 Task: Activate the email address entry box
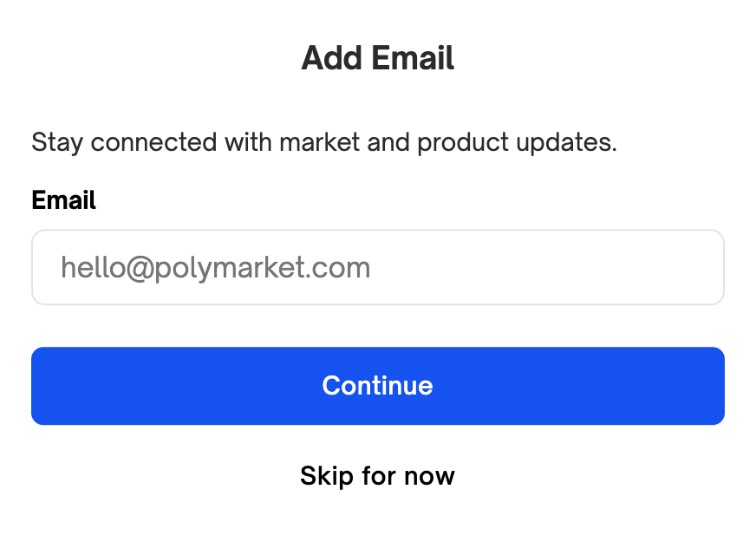coord(377,267)
